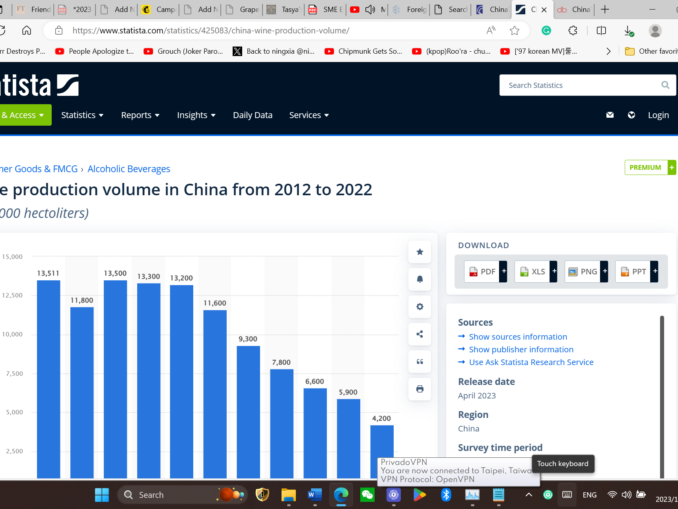Expand the Statistics dropdown menu
This screenshot has height=509, width=678.
(82, 115)
